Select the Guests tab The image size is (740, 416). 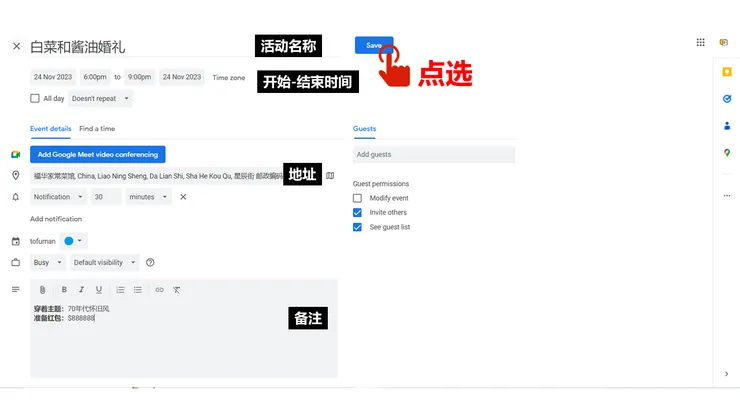(x=364, y=128)
